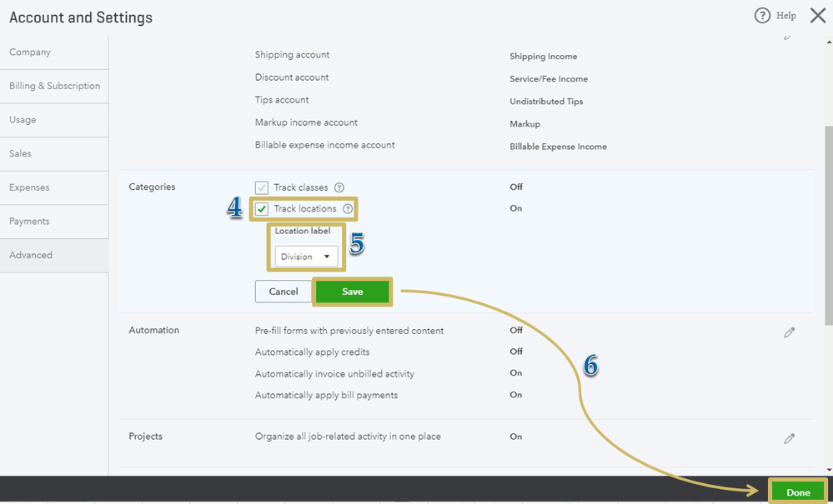Switch to Billing & Subscription tab

point(54,86)
